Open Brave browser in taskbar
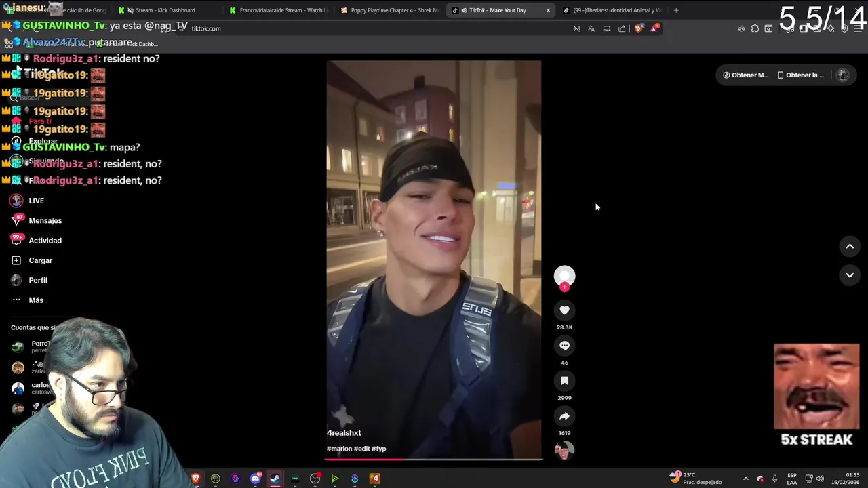Screen dimensions: 868x488 196,479
